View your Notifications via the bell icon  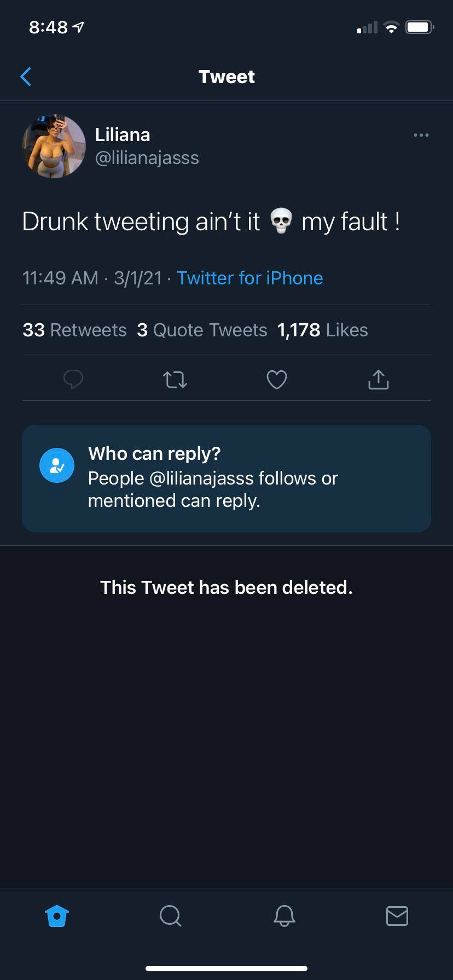283,916
